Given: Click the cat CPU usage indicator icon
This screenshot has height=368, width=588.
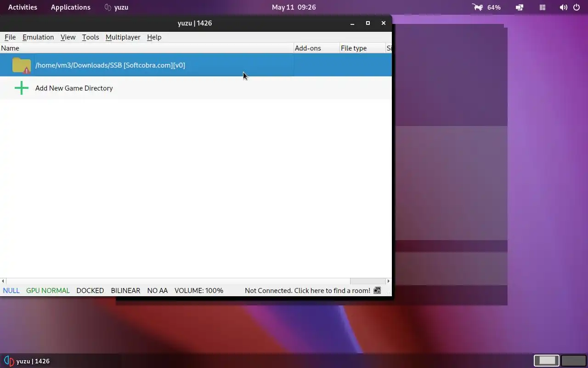Looking at the screenshot, I should tap(478, 7).
